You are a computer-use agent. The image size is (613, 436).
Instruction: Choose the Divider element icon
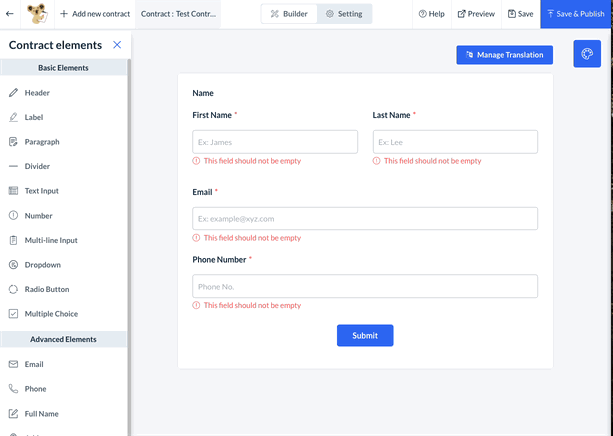point(14,166)
